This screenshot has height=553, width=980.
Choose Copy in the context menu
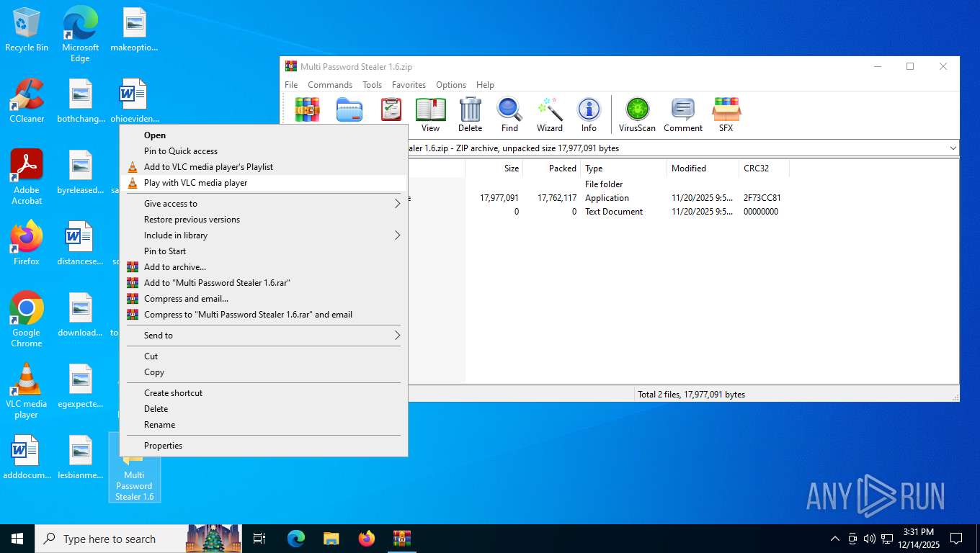coord(264,372)
